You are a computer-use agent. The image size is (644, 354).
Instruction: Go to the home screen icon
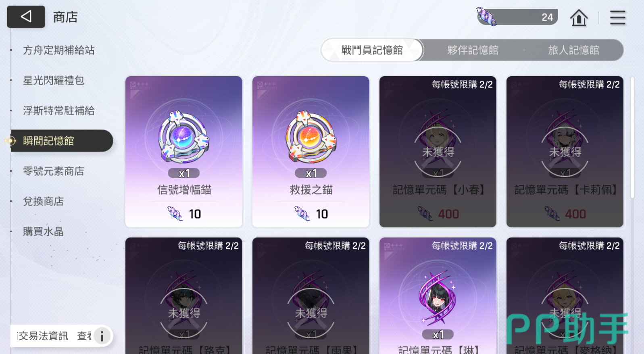pos(579,18)
